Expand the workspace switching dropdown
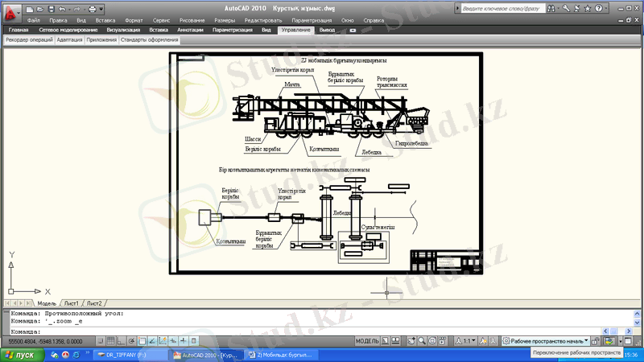644x362 pixels. [x=585, y=340]
